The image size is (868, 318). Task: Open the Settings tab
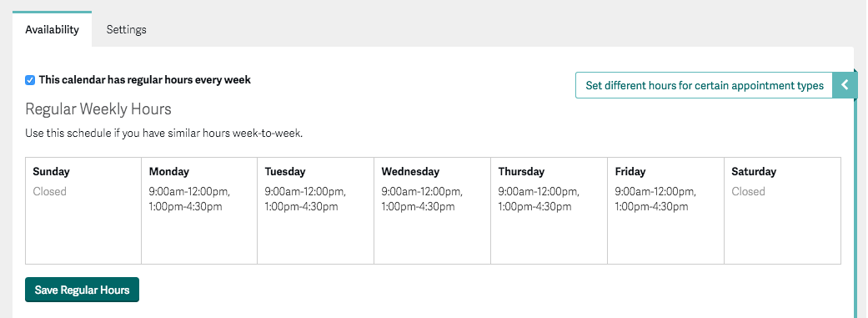[x=126, y=29]
